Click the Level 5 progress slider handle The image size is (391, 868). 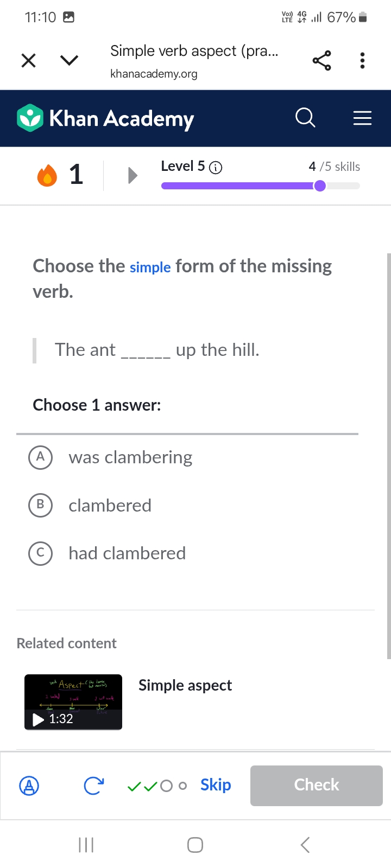click(x=320, y=186)
